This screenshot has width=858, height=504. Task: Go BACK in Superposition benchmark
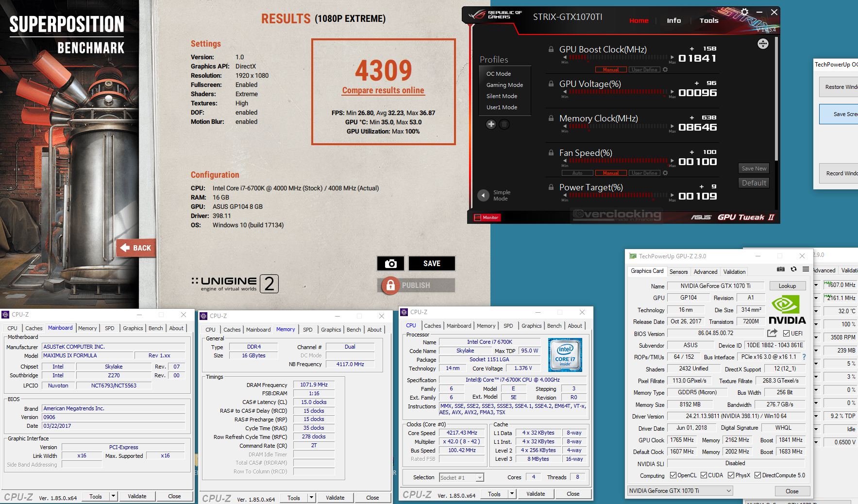136,248
